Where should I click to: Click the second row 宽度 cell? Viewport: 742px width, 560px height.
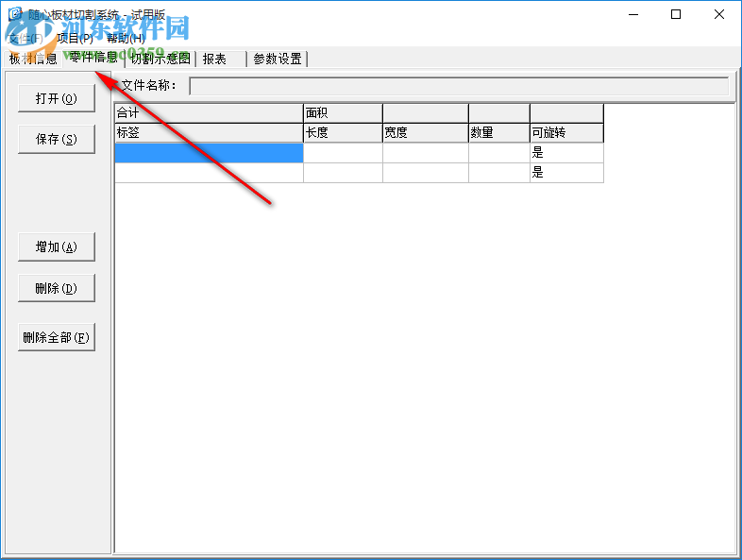pos(426,173)
